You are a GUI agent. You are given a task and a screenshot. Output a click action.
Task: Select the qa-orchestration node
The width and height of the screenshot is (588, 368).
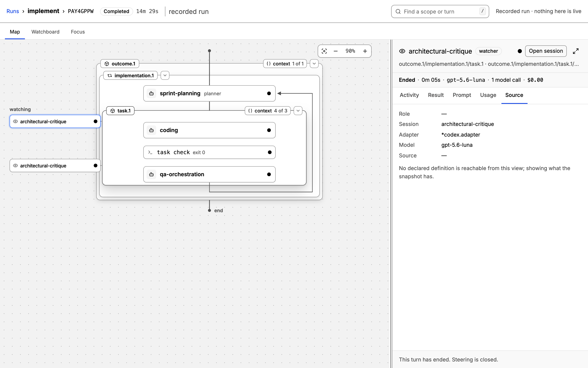[x=209, y=174]
